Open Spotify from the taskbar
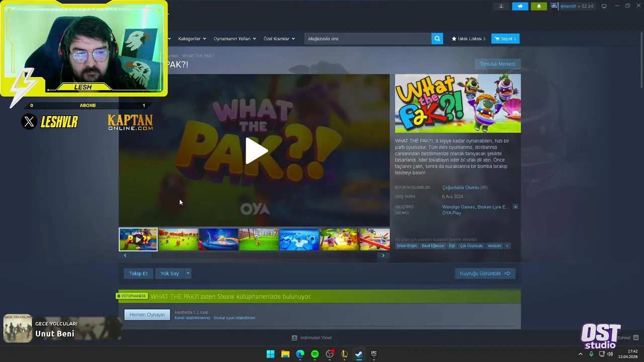Viewport: 644px width, 362px height. click(x=314, y=354)
